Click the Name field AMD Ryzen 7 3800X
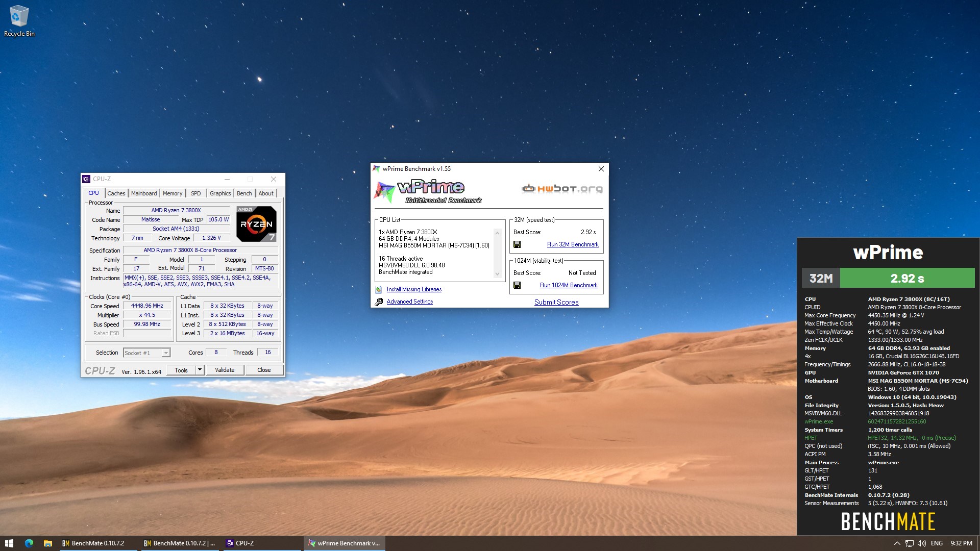 pyautogui.click(x=176, y=210)
